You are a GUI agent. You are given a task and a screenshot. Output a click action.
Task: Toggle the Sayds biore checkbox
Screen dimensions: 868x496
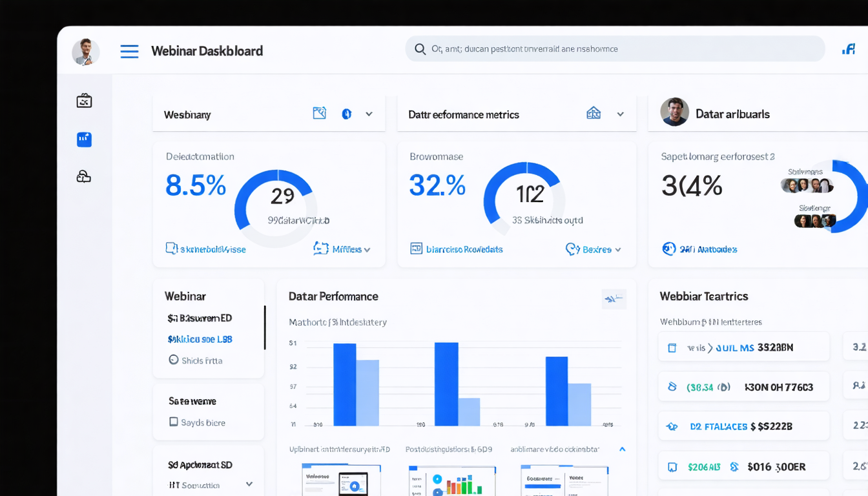click(x=173, y=422)
